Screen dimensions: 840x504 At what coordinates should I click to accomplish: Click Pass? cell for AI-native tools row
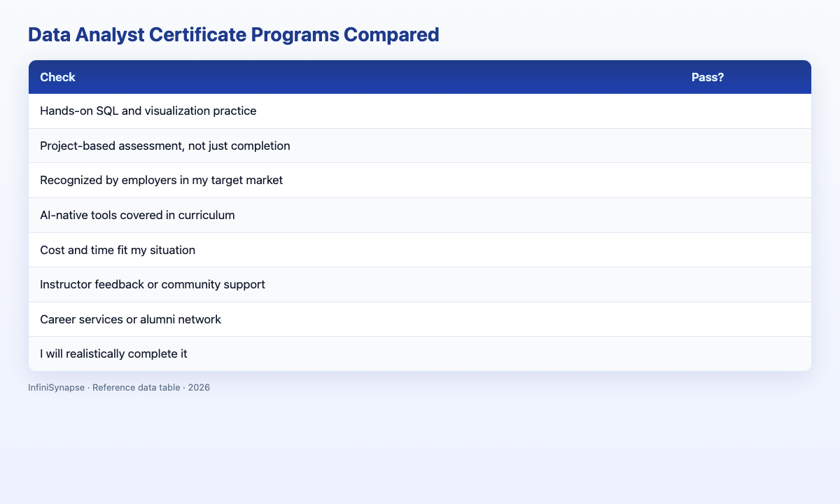745,215
